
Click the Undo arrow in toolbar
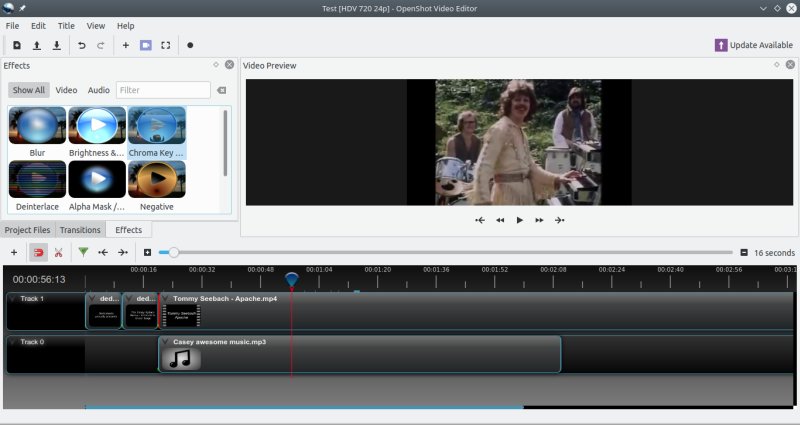point(81,45)
